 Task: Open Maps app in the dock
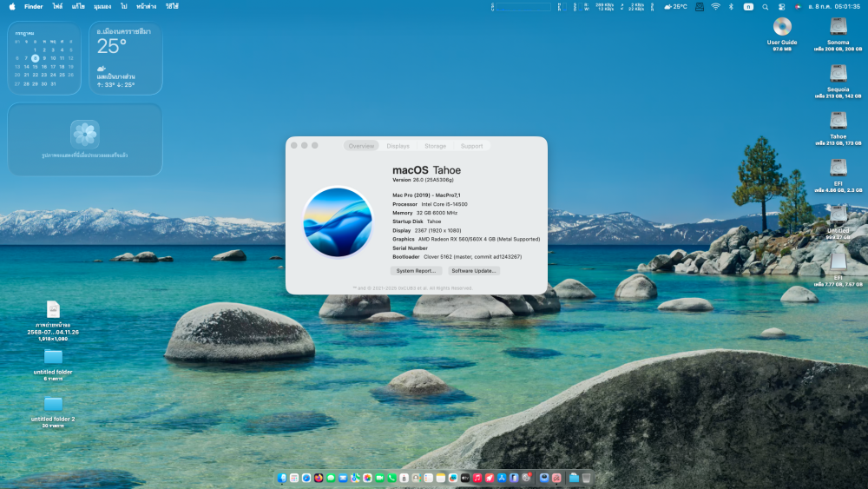click(355, 478)
